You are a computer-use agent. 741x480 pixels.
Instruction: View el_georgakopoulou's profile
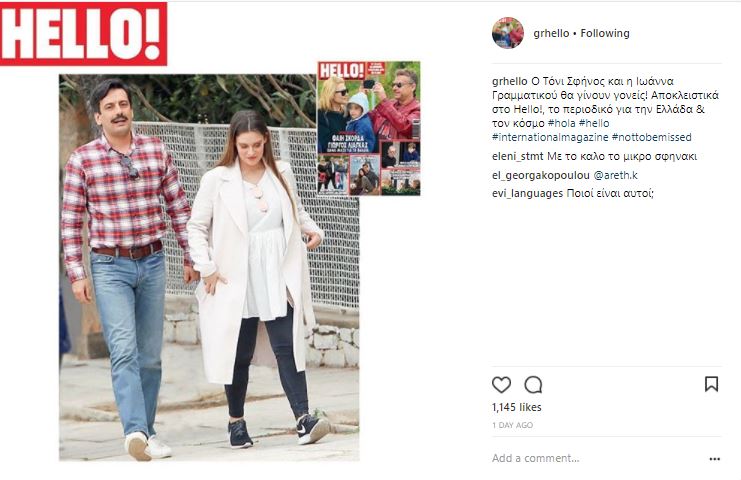(541, 175)
